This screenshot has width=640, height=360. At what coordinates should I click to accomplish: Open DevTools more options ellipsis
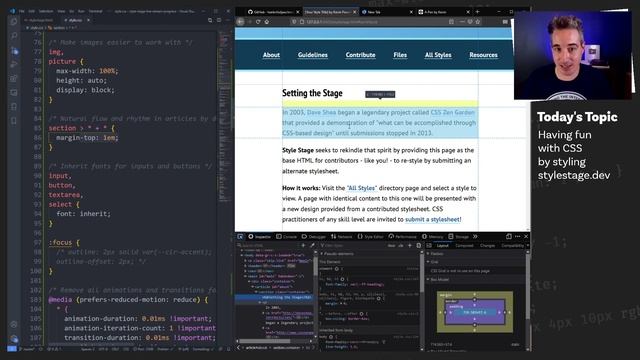(x=518, y=236)
